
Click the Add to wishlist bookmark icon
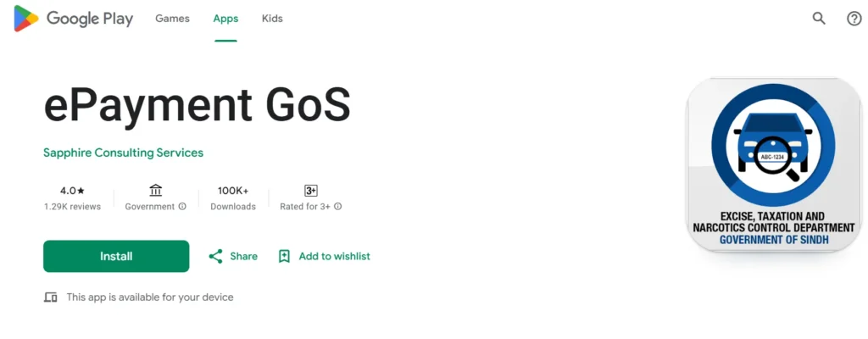(x=285, y=256)
